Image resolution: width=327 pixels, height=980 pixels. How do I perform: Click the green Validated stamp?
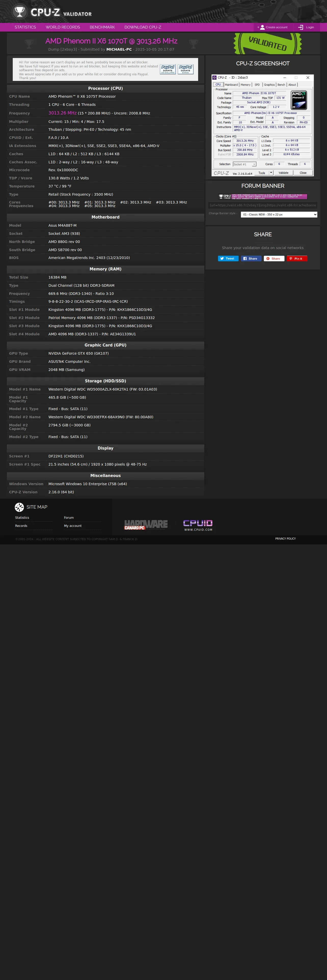coord(268,44)
